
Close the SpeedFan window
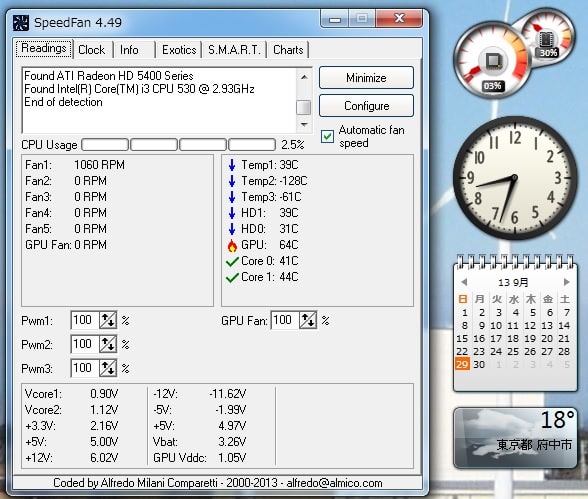[399, 18]
